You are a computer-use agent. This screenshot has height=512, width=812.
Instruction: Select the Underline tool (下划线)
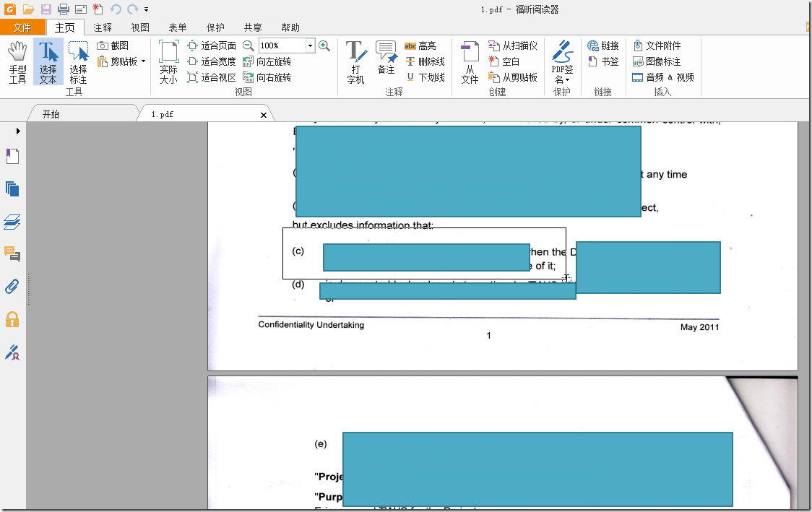click(425, 77)
